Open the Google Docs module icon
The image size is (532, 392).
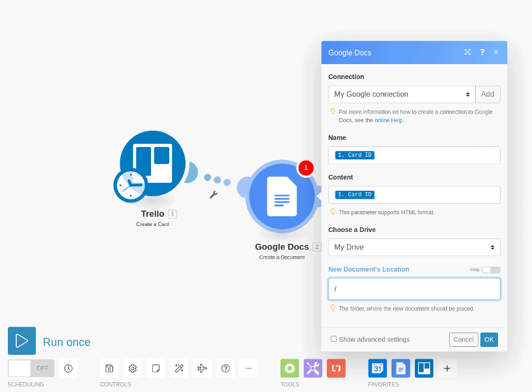282,197
